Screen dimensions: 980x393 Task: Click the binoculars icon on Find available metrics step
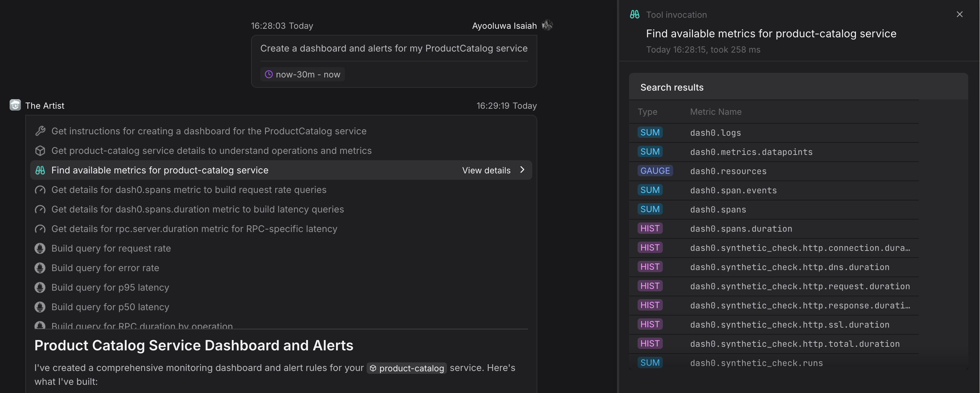(40, 170)
